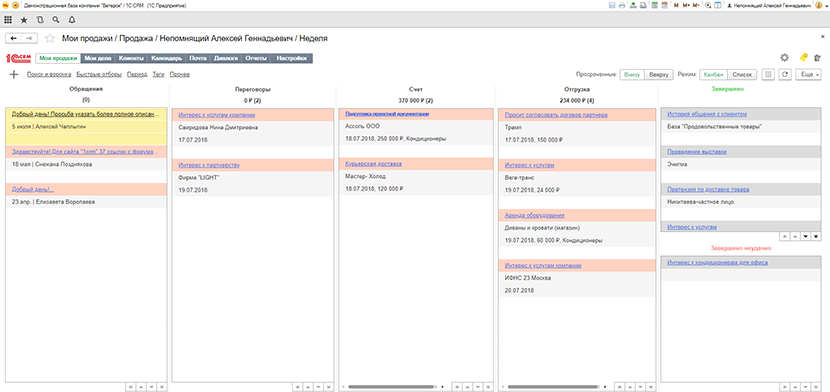Open the Почта tab
This screenshot has height=392, width=830.
click(x=198, y=58)
